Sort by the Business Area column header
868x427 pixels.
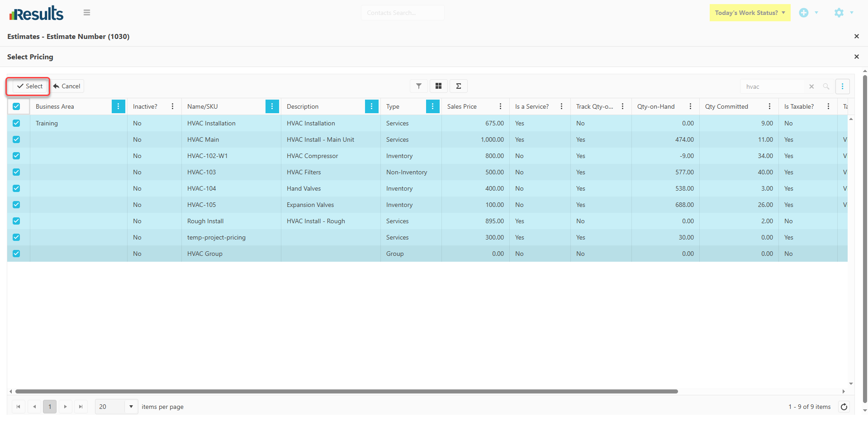click(55, 106)
